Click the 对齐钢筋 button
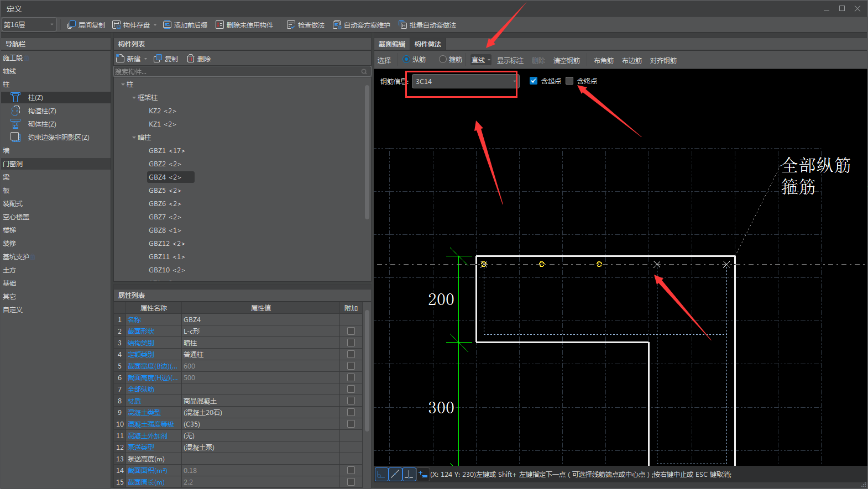This screenshot has width=868, height=489. pos(663,60)
